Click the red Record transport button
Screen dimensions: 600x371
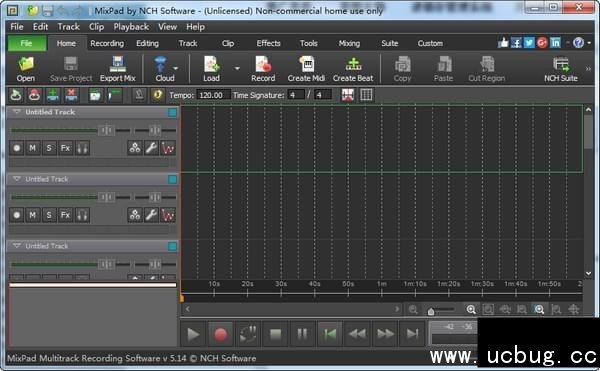pos(220,334)
